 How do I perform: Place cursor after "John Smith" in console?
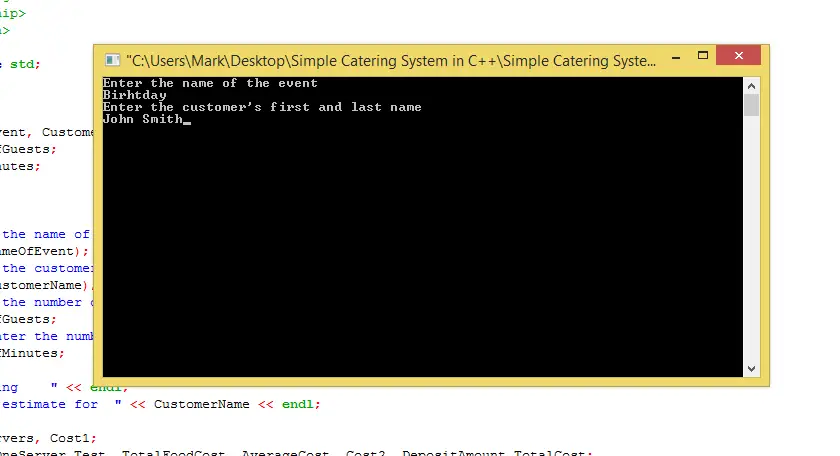185,119
